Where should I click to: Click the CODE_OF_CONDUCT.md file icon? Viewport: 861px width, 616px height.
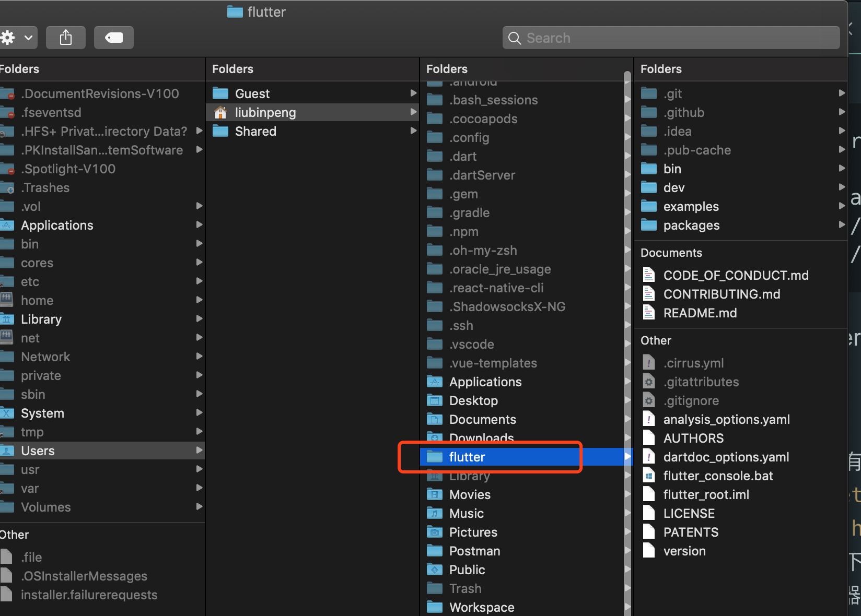click(x=649, y=275)
